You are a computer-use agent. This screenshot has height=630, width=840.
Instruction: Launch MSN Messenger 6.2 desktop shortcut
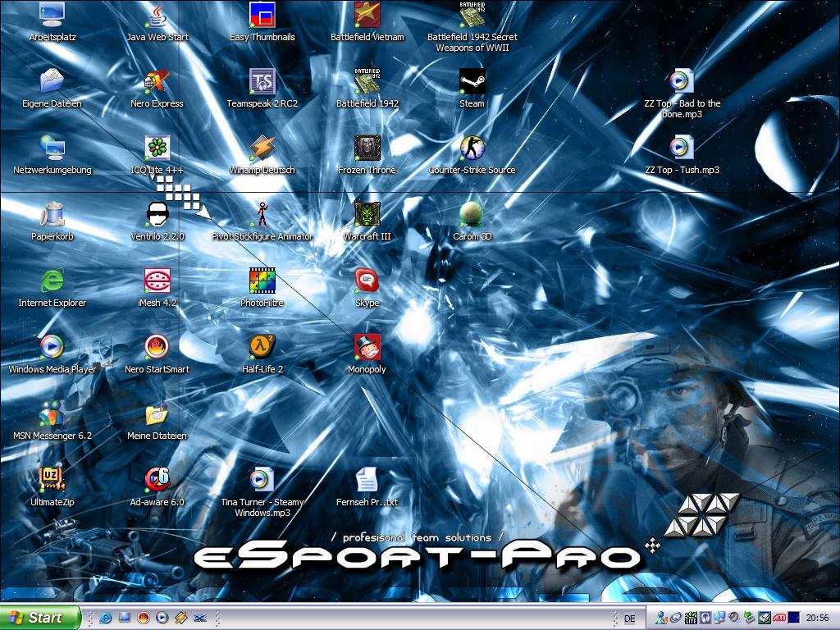(x=52, y=421)
